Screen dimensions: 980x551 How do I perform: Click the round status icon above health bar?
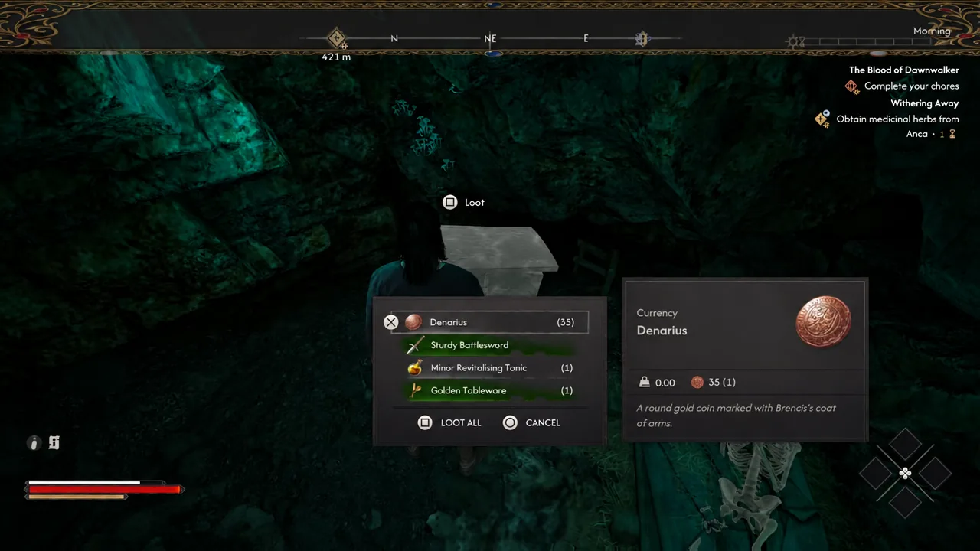[x=34, y=442]
